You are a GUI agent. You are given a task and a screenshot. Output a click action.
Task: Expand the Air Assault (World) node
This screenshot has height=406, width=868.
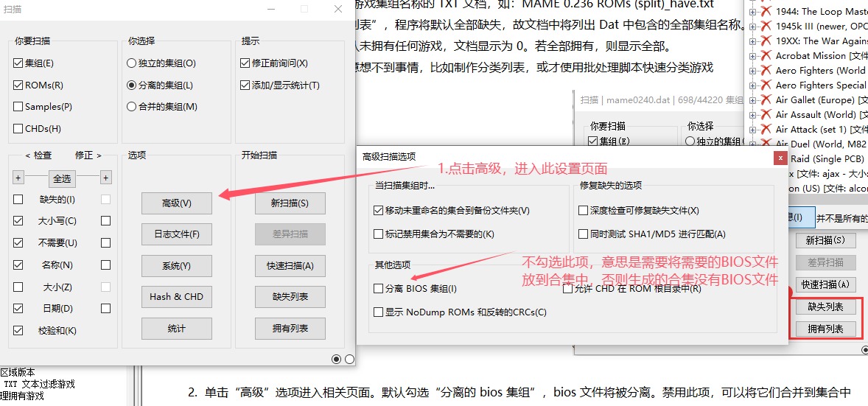tap(752, 115)
